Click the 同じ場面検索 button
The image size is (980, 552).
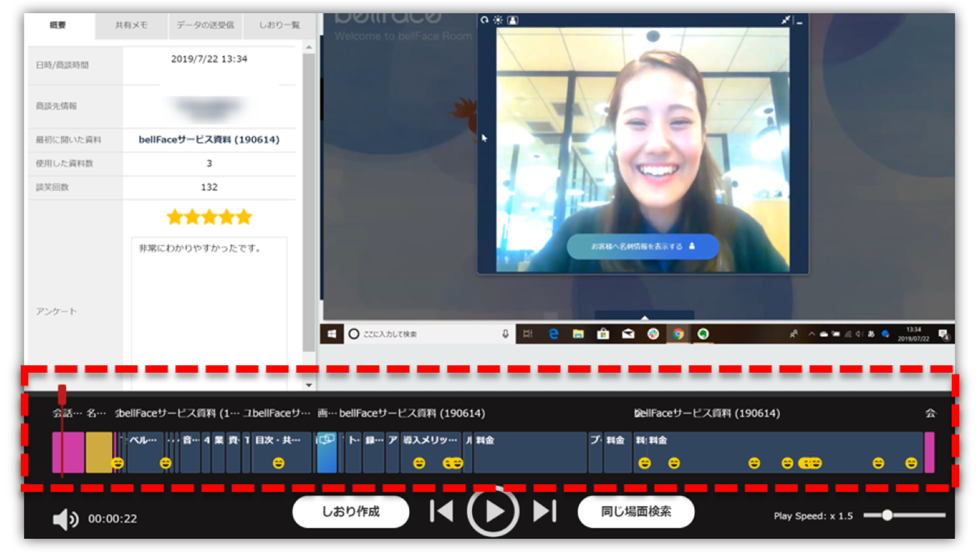636,512
